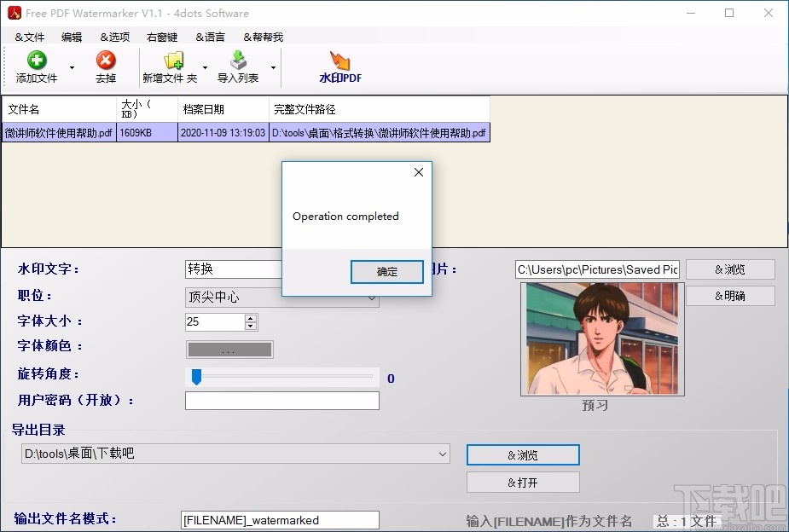Click the 水印PDF watermark icon
The width and height of the screenshot is (789, 532).
click(340, 61)
